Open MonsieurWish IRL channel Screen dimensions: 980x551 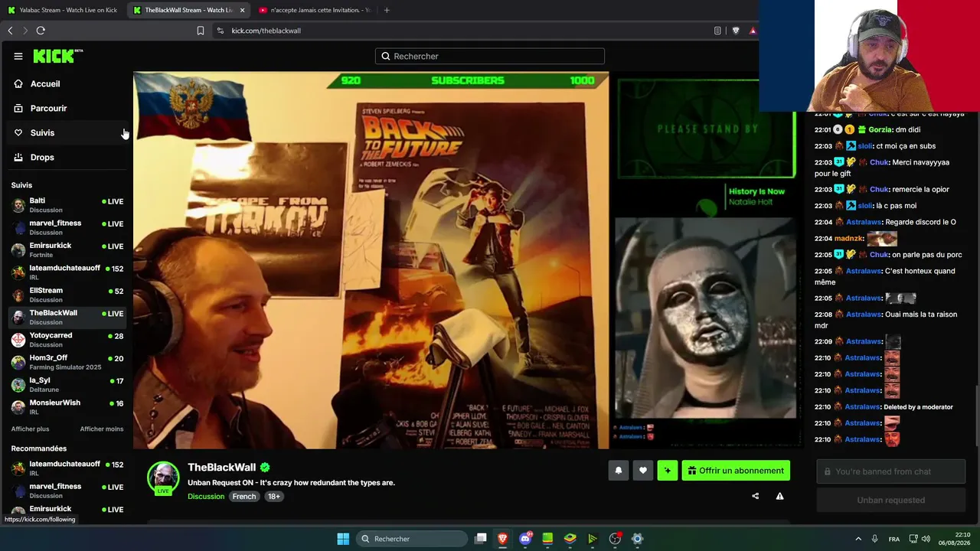click(67, 407)
